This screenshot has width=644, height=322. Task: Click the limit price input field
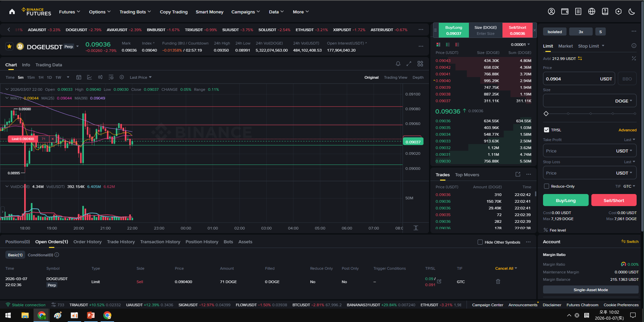coord(579,79)
